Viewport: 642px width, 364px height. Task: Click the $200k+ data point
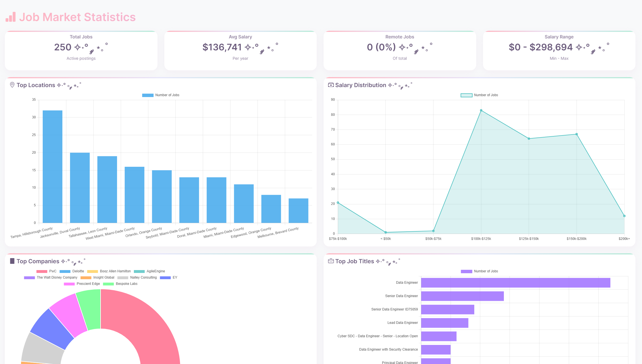624,216
